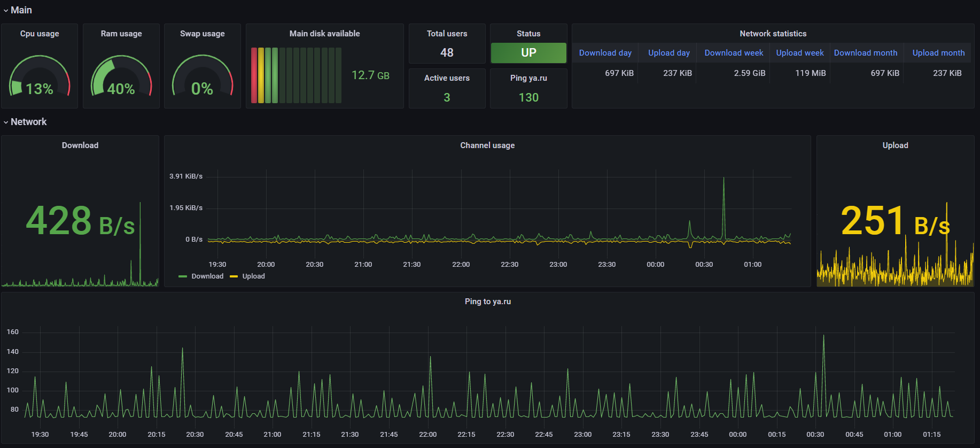Image resolution: width=980 pixels, height=448 pixels.
Task: Collapse the Main row using its chevron
Action: click(6, 11)
